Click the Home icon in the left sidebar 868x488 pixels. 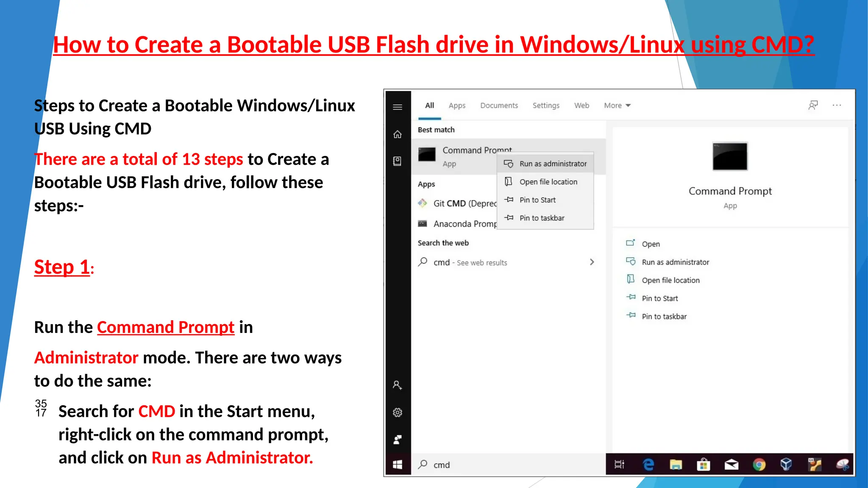click(x=397, y=134)
